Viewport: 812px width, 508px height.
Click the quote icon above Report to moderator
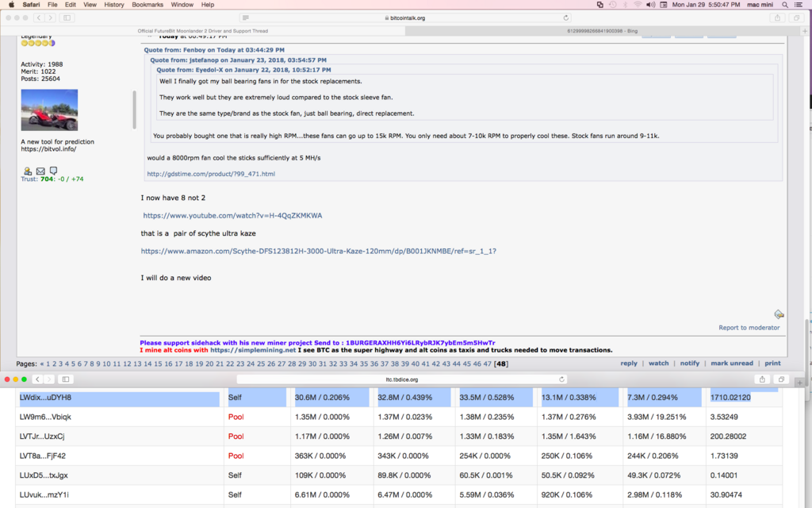pos(779,314)
